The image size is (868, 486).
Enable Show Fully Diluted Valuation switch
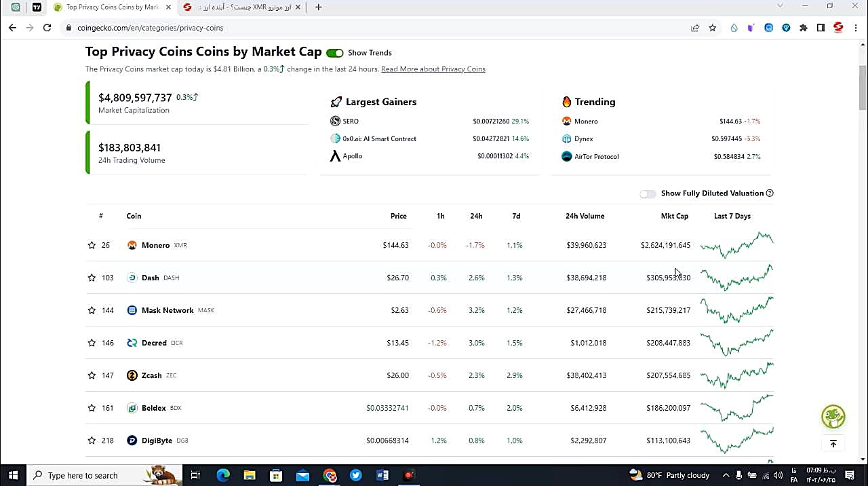pos(648,193)
